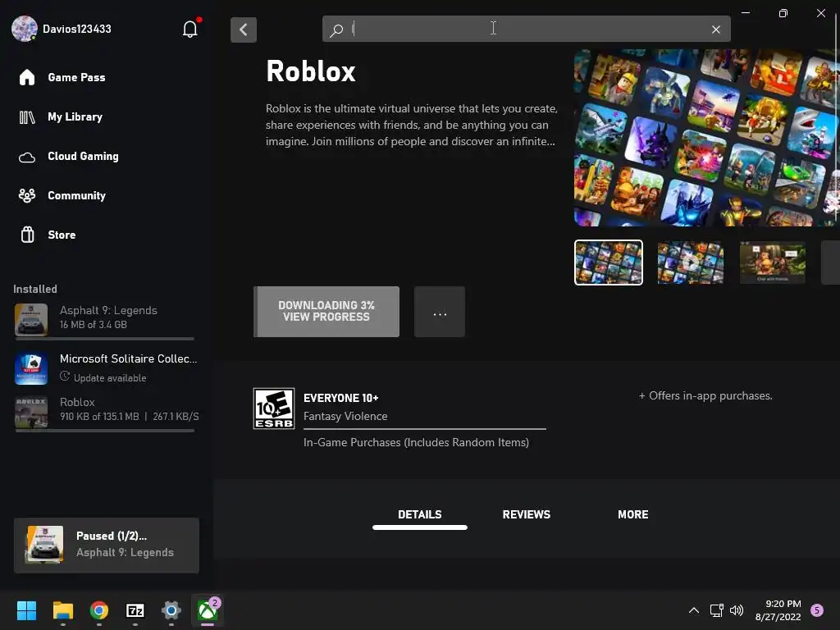
Task: Click Downloading 3% View Progress button
Action: click(326, 311)
